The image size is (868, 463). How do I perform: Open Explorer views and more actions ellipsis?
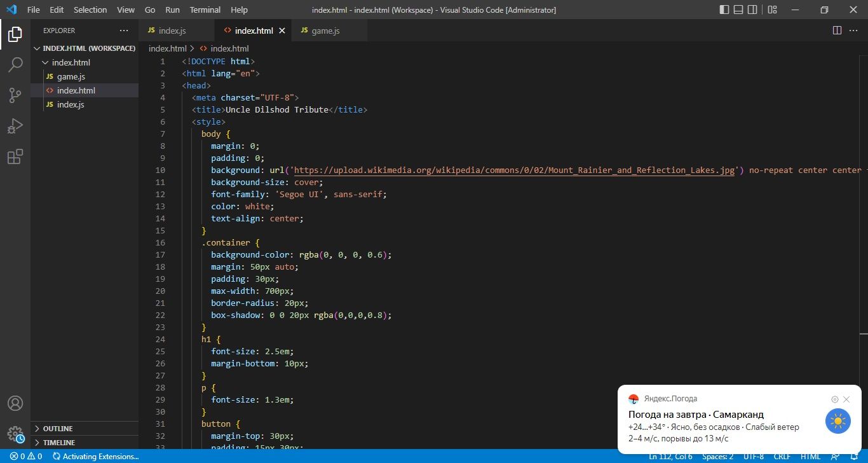tap(123, 31)
